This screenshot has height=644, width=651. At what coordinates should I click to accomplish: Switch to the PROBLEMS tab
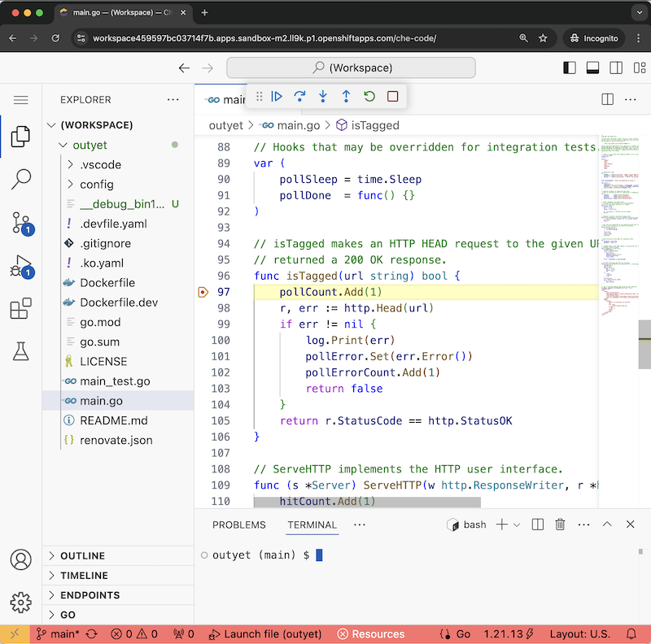coord(238,525)
